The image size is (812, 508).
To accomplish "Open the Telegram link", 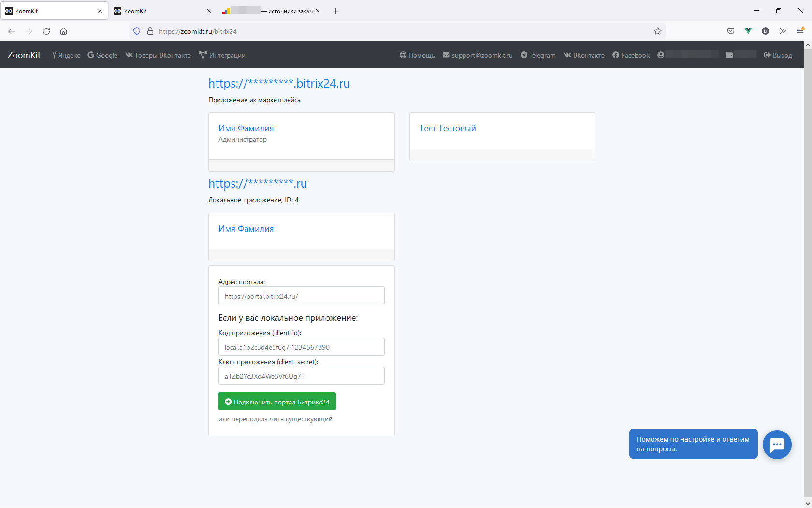I will (x=538, y=55).
